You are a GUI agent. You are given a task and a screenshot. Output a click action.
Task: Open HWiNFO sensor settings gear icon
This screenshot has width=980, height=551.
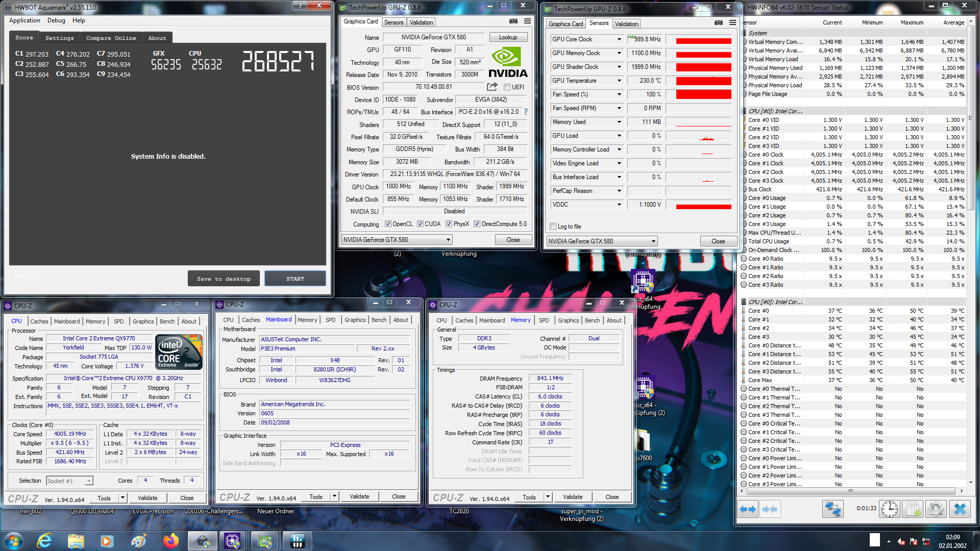(x=936, y=509)
